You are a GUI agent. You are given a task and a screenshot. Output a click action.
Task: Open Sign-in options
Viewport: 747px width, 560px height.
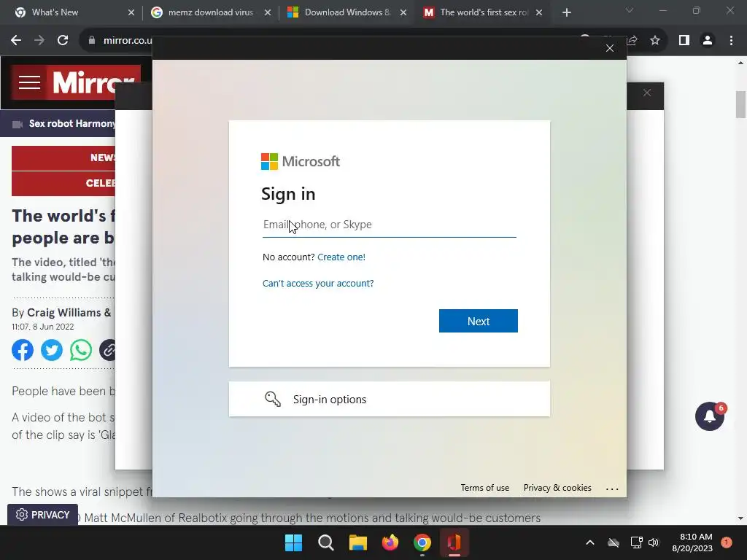tap(390, 399)
